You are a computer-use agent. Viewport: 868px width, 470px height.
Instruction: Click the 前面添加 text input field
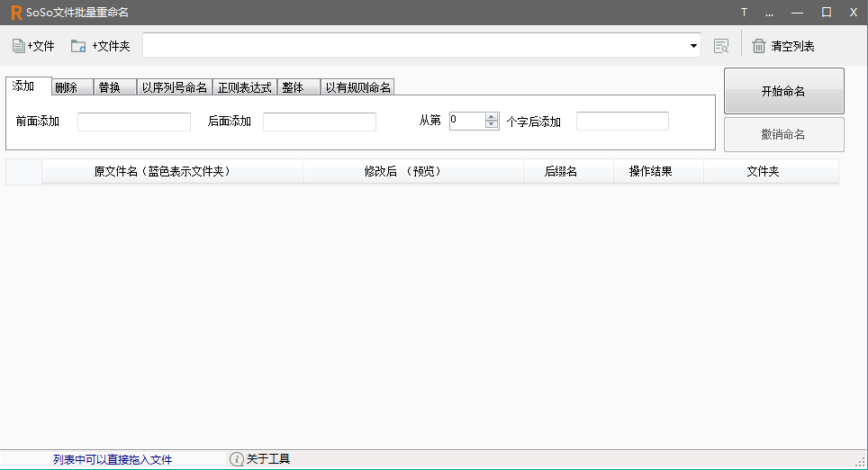(x=134, y=122)
